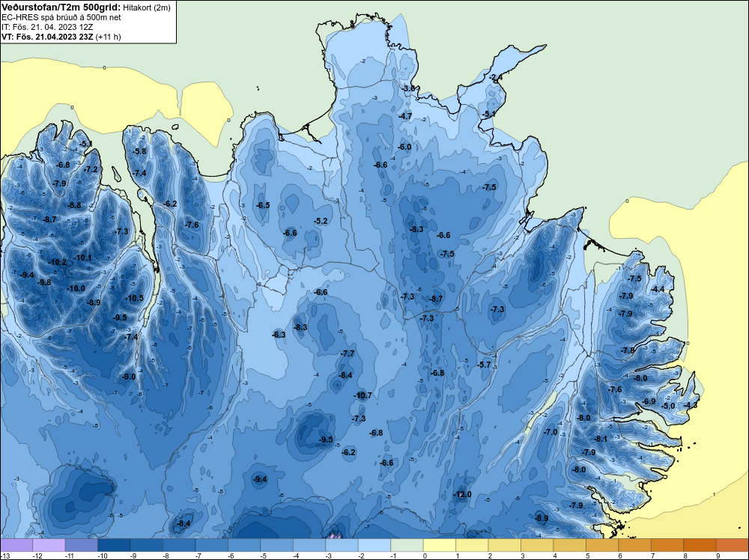This screenshot has width=749, height=560.
Task: Click the -9.0 temperature value
Action: pyautogui.click(x=129, y=377)
